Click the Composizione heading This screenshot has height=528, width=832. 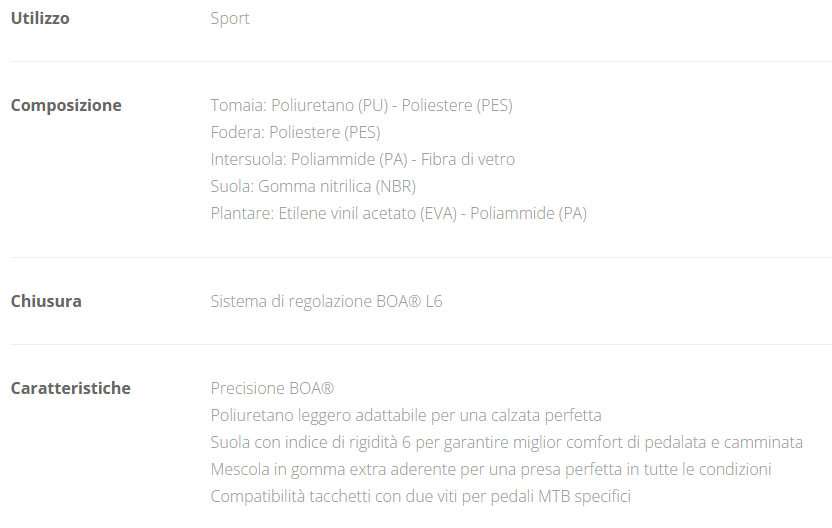click(66, 105)
